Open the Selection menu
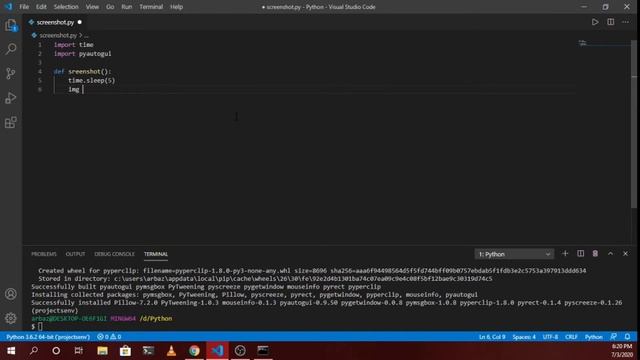The image size is (640, 360). (66, 7)
